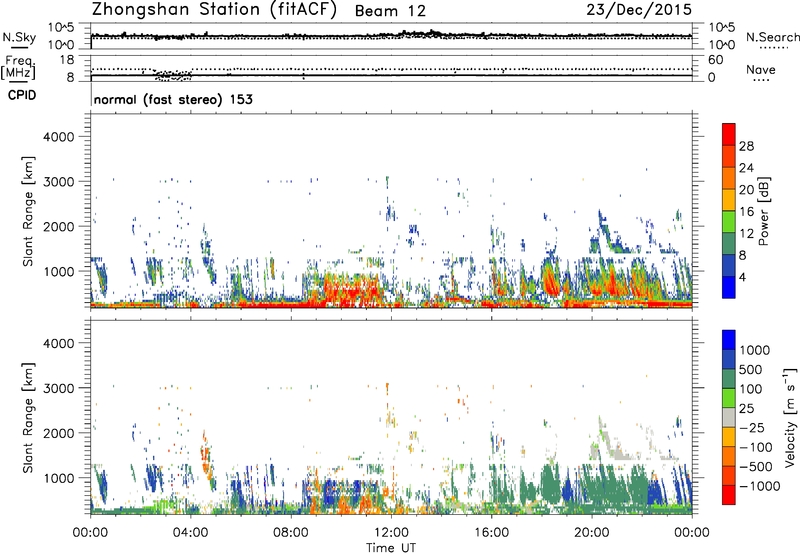Click the "16" value on Power scale
The width and height of the screenshot is (800, 554).
pos(746,212)
